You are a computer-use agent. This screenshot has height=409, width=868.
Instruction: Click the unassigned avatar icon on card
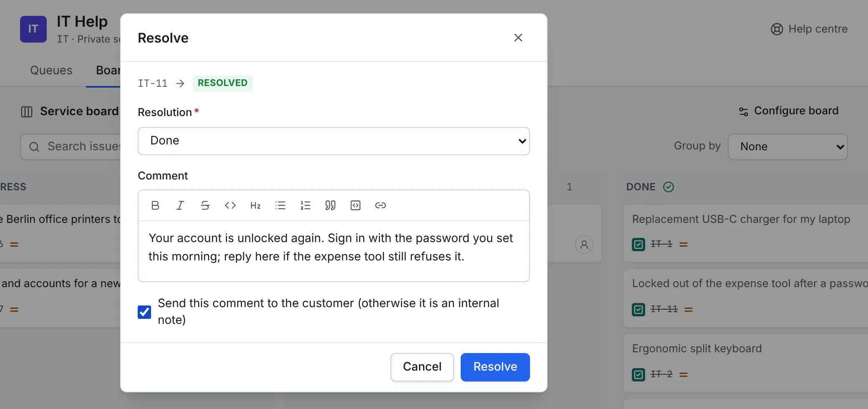584,245
